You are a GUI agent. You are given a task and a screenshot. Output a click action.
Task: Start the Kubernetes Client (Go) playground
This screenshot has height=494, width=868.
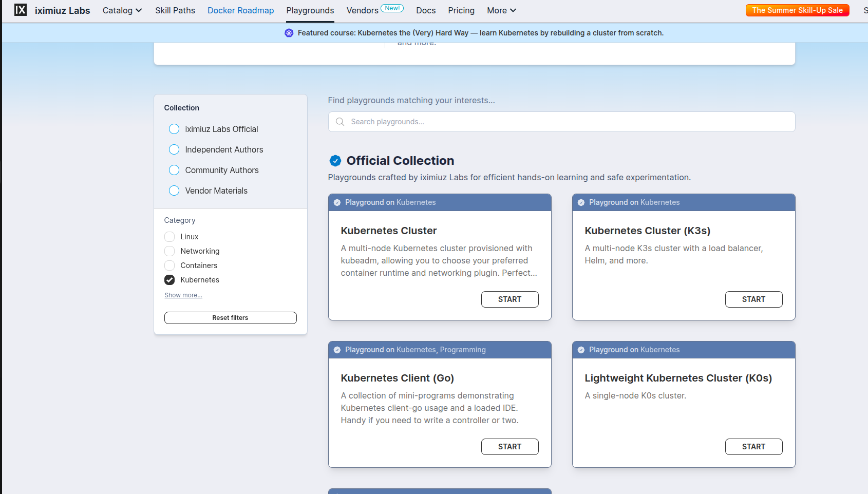pyautogui.click(x=510, y=447)
